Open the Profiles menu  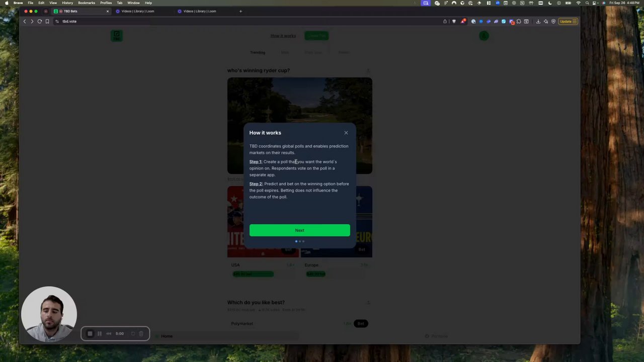(x=106, y=3)
